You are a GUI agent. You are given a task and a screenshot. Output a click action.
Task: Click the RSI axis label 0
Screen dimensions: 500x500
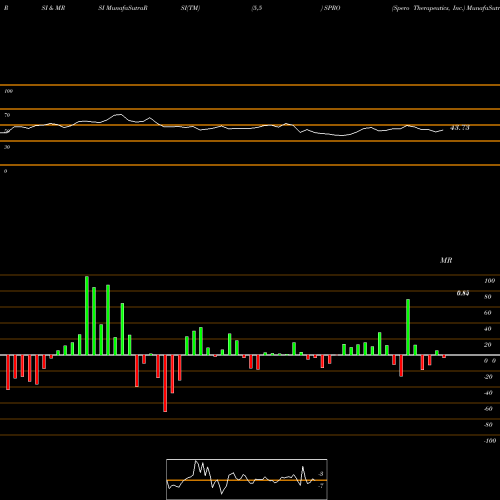[5, 171]
